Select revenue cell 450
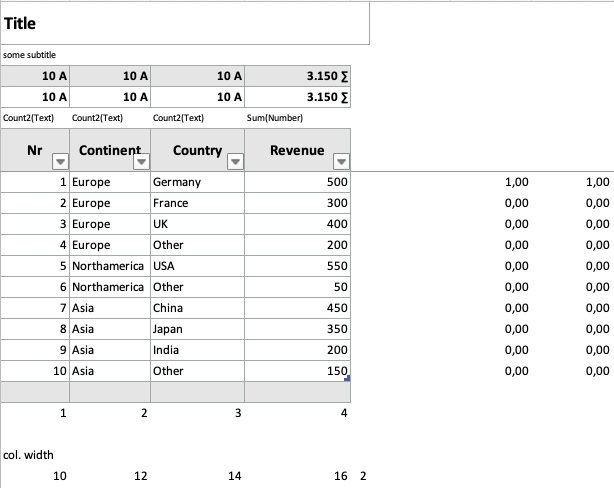Screen dimensions: 614x488 (298, 308)
